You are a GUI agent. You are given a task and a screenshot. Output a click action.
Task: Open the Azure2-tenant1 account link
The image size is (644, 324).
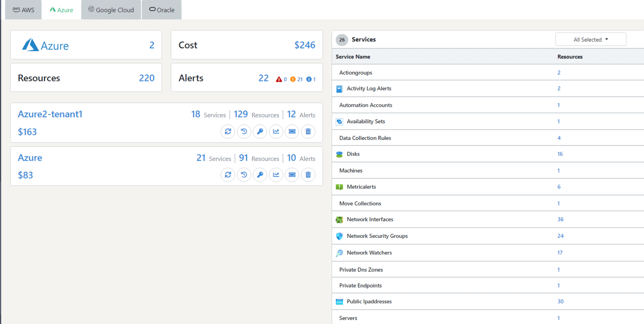[50, 114]
